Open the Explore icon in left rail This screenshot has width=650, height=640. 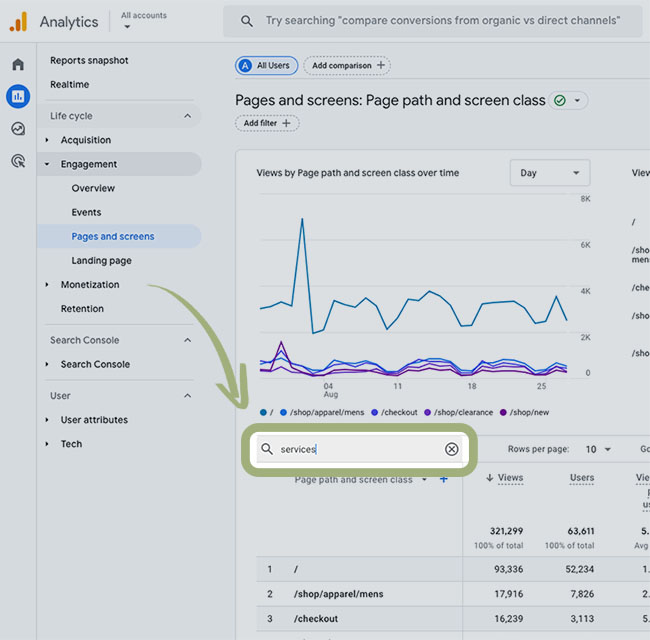[18, 129]
